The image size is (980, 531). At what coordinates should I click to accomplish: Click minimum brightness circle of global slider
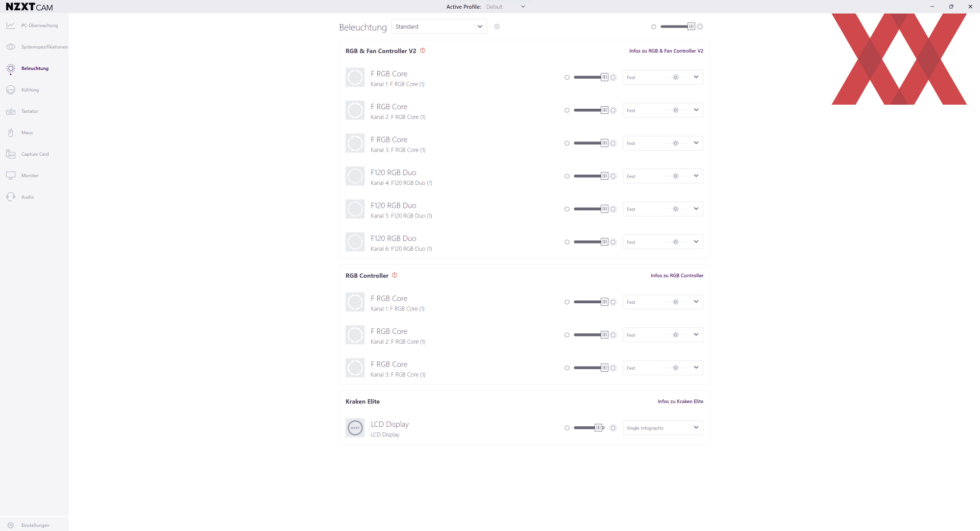coord(654,27)
